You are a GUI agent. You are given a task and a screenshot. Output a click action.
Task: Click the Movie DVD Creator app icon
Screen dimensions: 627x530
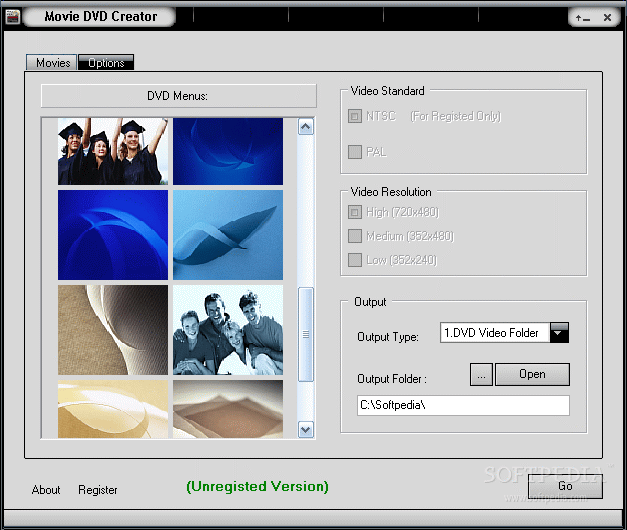(13, 17)
